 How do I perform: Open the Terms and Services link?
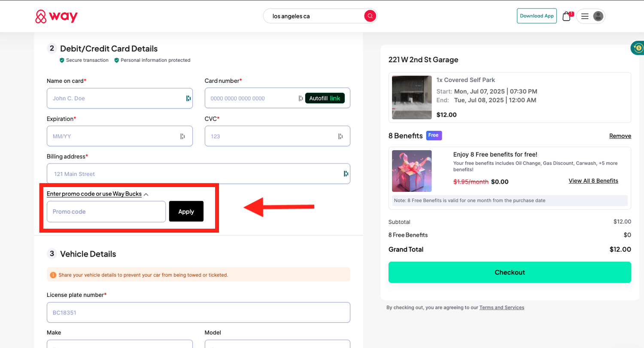[x=501, y=308]
